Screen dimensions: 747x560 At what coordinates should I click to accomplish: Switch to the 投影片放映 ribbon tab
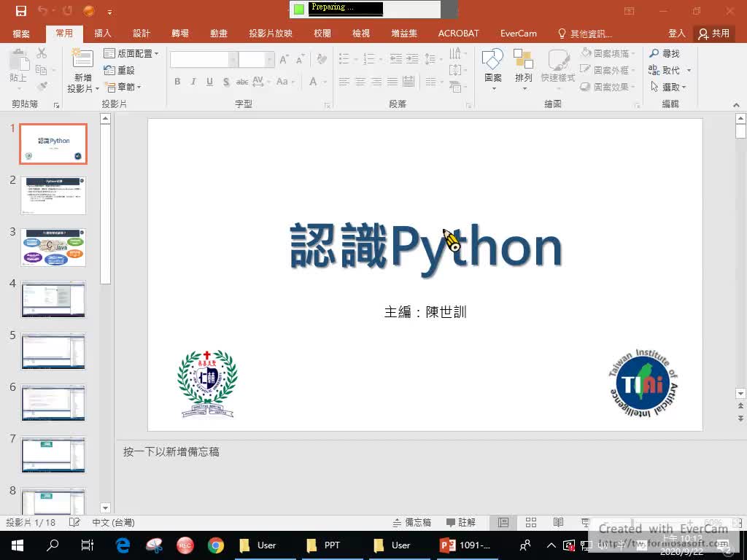[x=270, y=34]
